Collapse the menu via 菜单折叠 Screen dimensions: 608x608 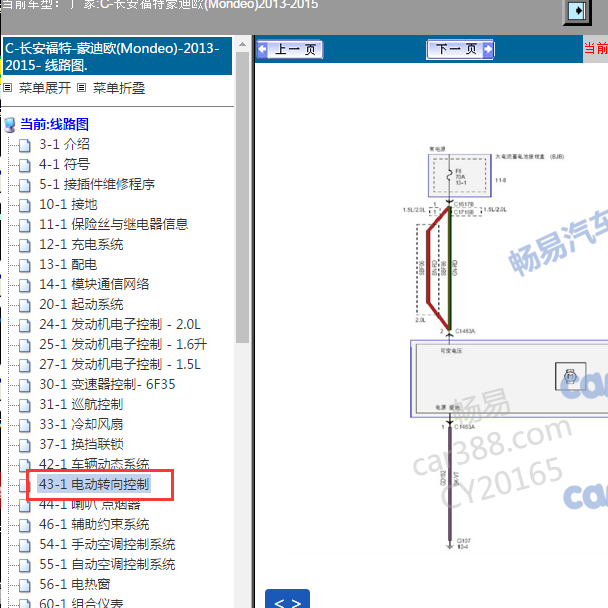point(119,88)
